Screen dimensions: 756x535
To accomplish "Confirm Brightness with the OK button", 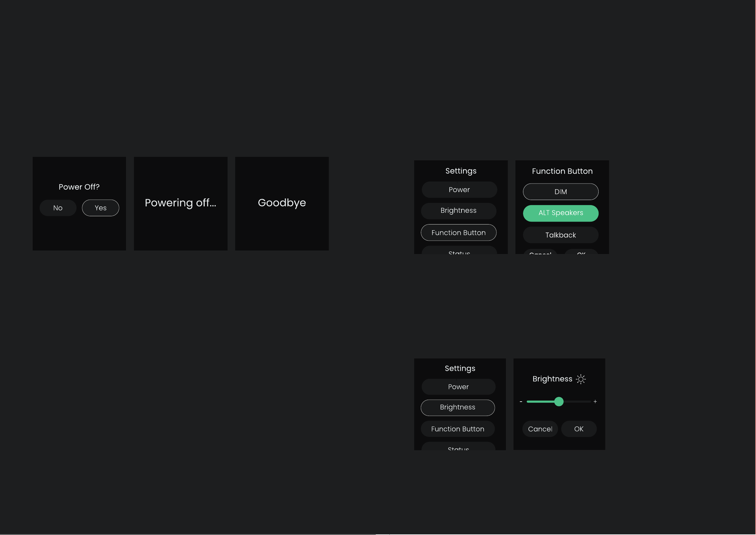I will [579, 429].
